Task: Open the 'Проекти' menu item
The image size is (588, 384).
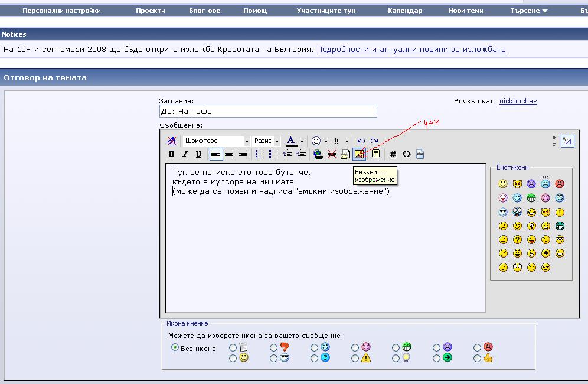Action: click(150, 11)
